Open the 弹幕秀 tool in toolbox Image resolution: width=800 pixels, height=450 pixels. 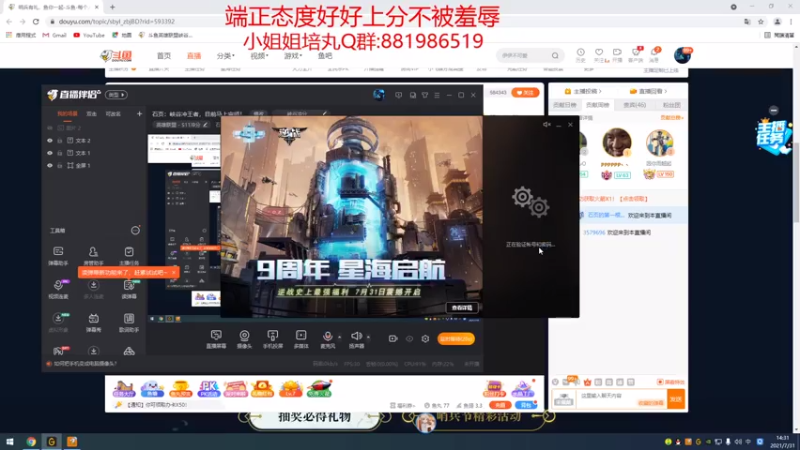tap(93, 322)
